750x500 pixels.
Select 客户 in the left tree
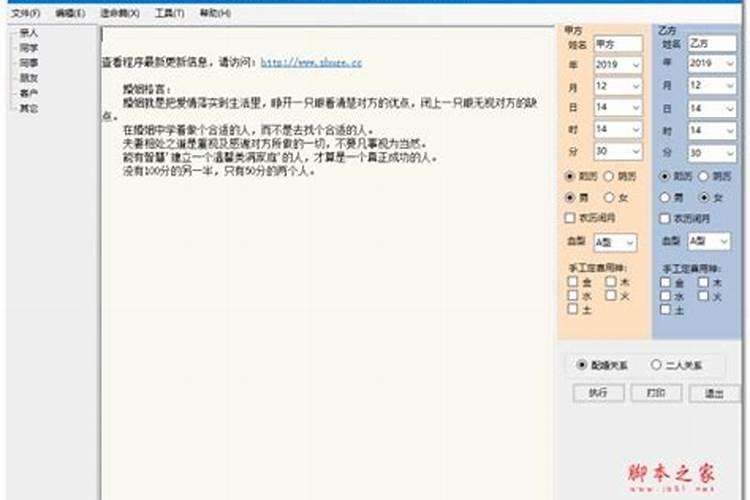tap(28, 93)
